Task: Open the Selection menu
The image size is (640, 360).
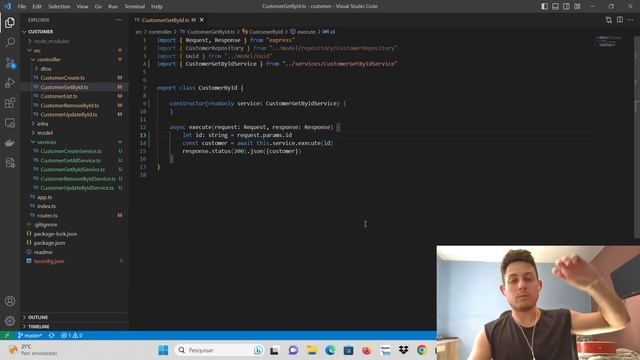Action: 59,7
